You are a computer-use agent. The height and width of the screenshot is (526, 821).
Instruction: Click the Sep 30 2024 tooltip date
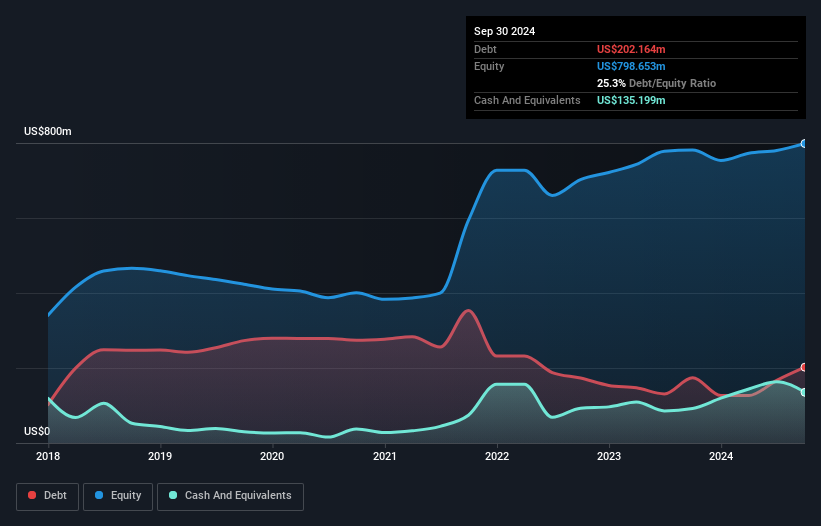pyautogui.click(x=504, y=31)
